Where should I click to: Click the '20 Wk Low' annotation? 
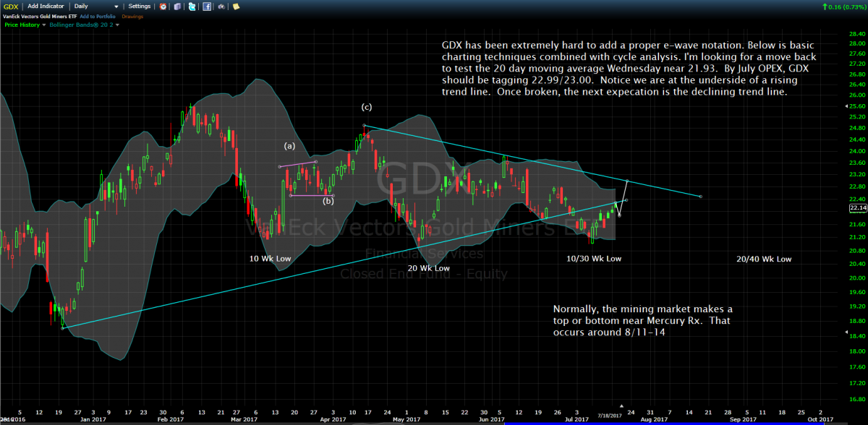click(428, 268)
